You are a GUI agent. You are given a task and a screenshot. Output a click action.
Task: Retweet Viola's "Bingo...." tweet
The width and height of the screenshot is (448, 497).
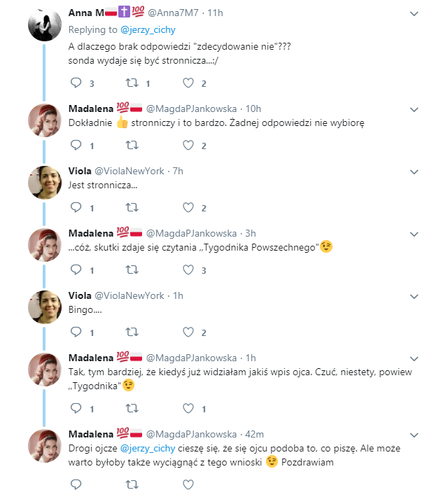[x=131, y=332]
